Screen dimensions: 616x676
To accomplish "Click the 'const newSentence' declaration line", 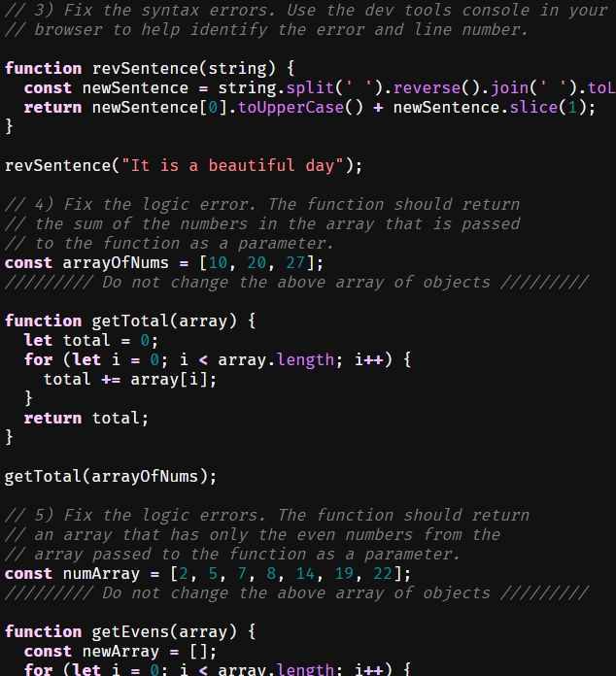I will pyautogui.click(x=320, y=88).
